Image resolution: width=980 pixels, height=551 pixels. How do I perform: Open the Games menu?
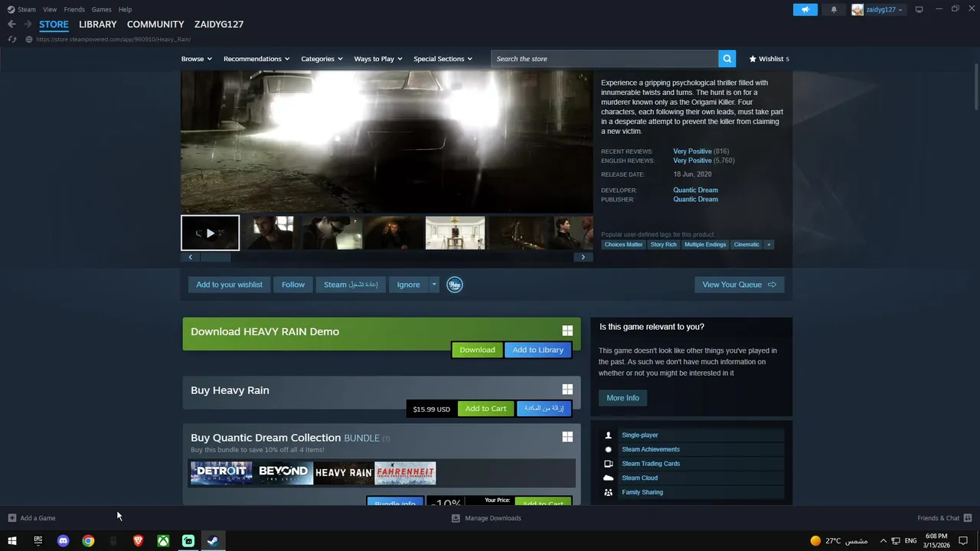[102, 9]
